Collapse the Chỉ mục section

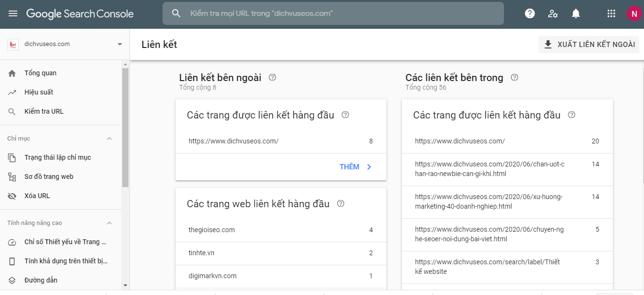(109, 139)
